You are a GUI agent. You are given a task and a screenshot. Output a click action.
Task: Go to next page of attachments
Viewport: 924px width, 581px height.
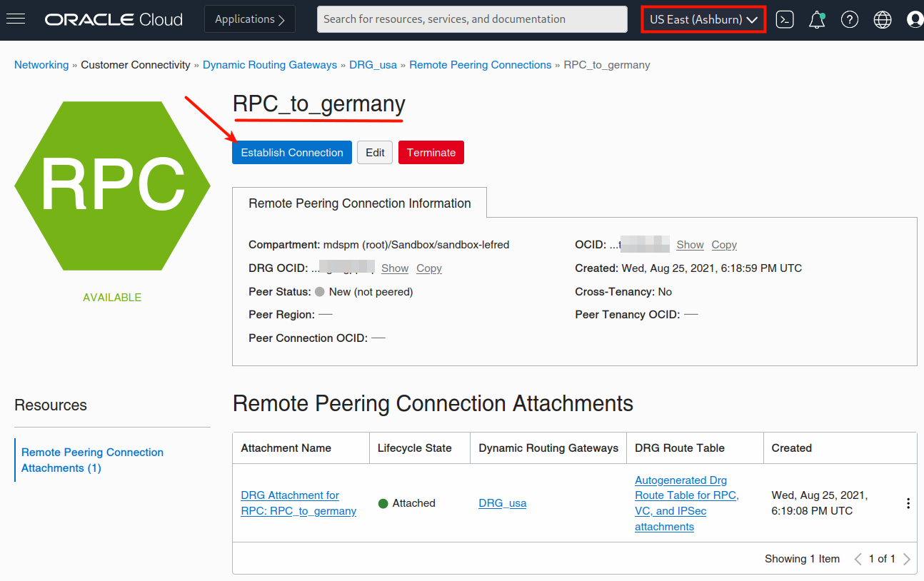pos(907,559)
